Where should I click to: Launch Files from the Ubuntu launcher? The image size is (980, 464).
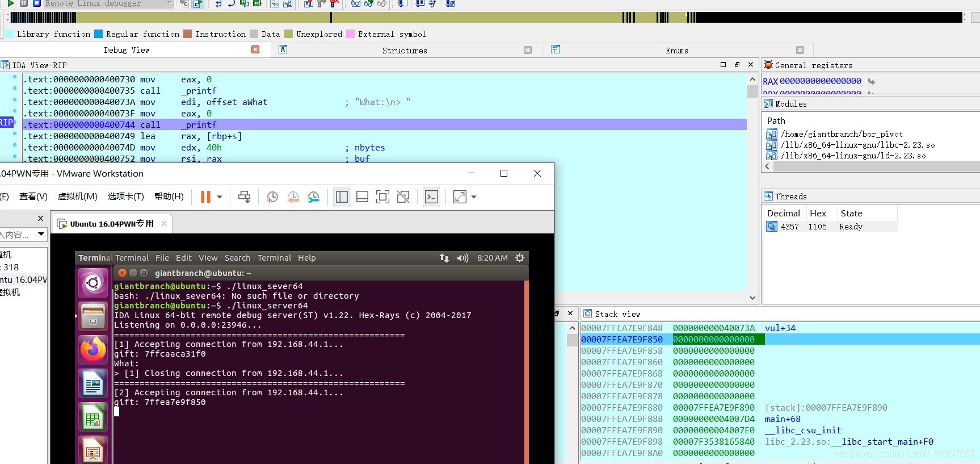(93, 316)
